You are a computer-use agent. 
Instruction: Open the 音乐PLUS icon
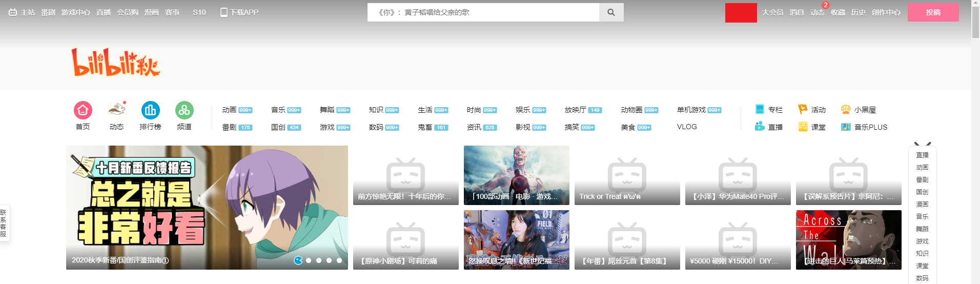846,127
